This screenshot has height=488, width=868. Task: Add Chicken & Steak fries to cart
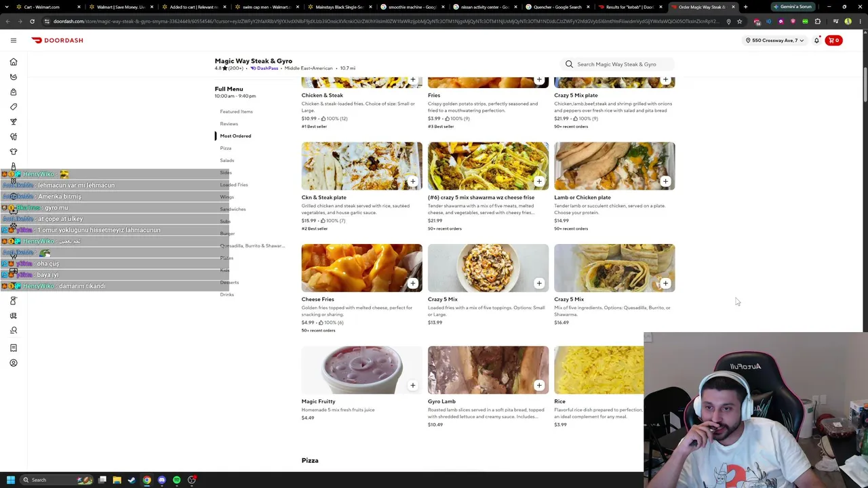point(412,80)
